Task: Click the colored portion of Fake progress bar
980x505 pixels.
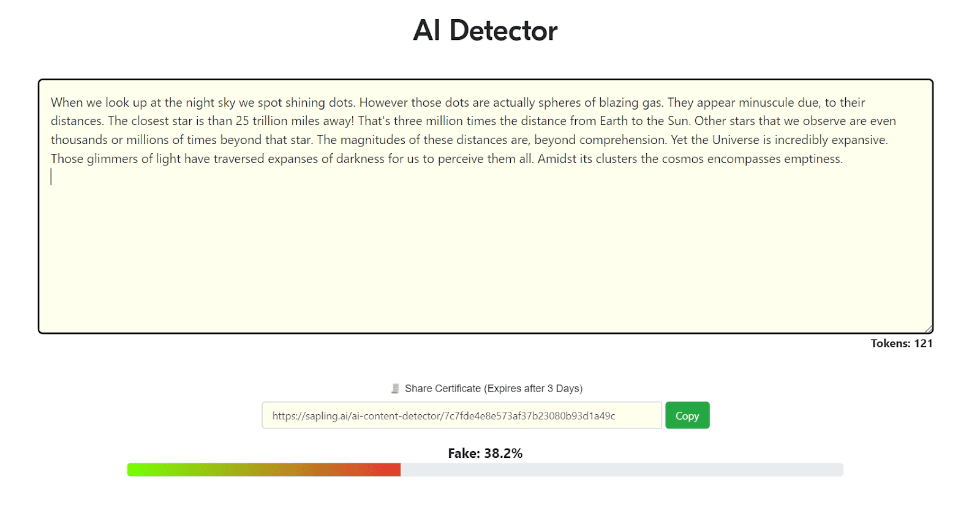Action: coord(263,470)
